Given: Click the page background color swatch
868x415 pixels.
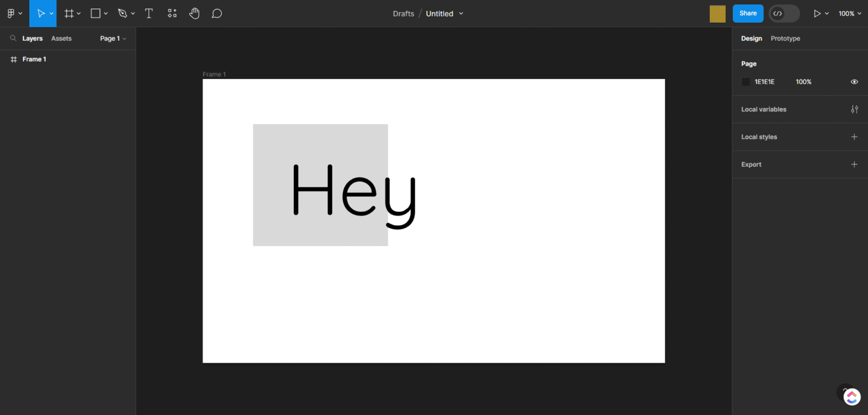Looking at the screenshot, I should (746, 81).
